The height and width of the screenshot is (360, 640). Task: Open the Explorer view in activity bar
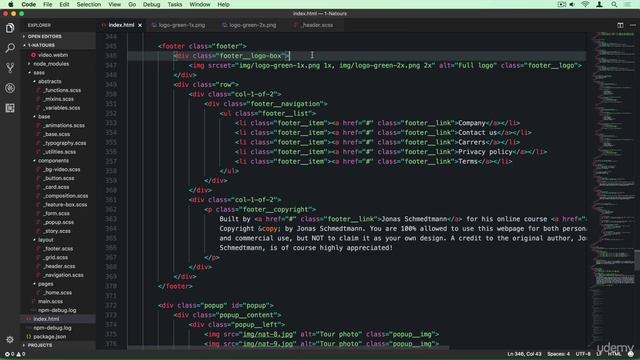[x=10, y=28]
